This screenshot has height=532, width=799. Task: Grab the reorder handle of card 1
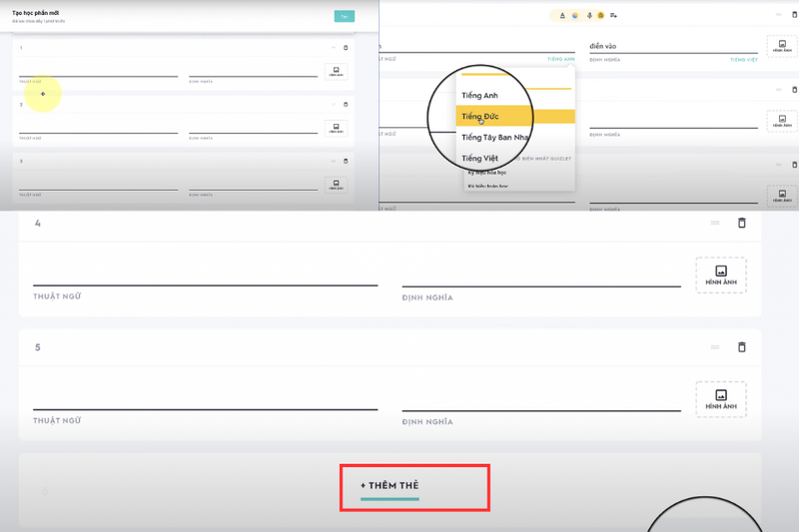coord(334,47)
